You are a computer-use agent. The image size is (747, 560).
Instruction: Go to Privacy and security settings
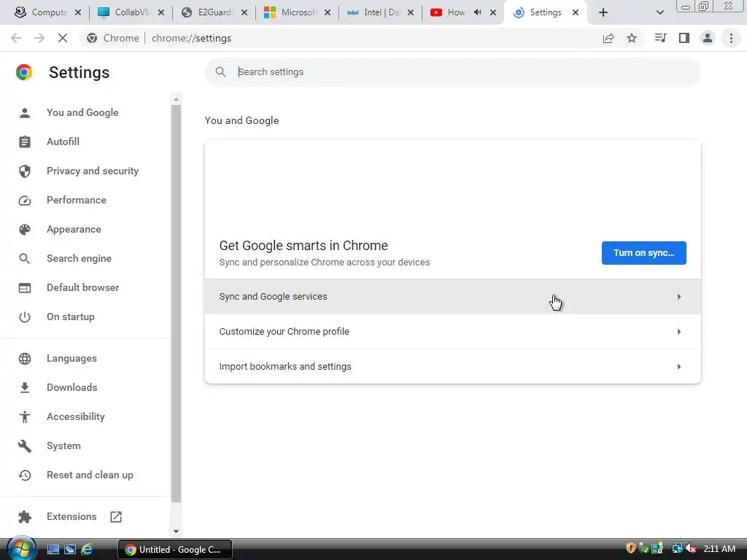[x=93, y=171]
